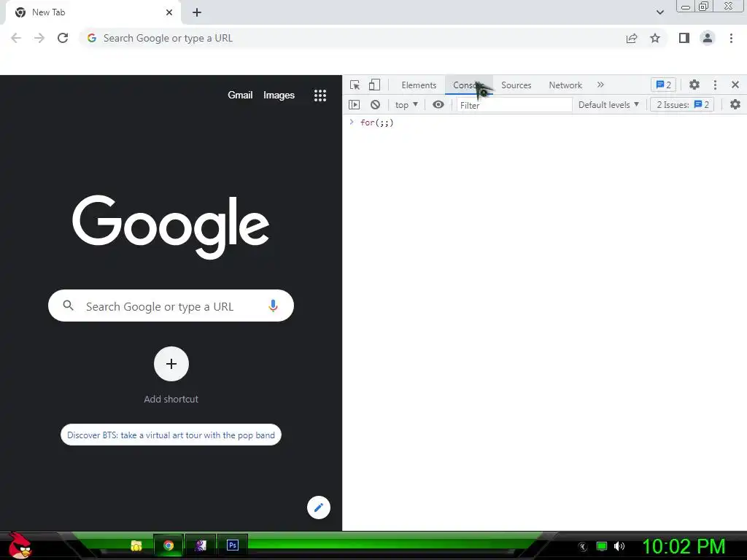This screenshot has height=560, width=747.
Task: Open the Images link
Action: (x=279, y=96)
